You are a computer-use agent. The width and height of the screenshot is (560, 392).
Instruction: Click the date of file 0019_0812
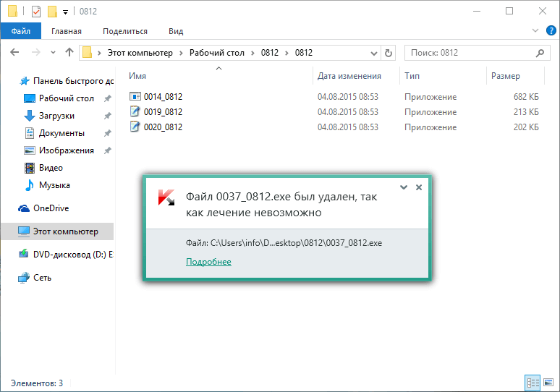[x=347, y=112]
